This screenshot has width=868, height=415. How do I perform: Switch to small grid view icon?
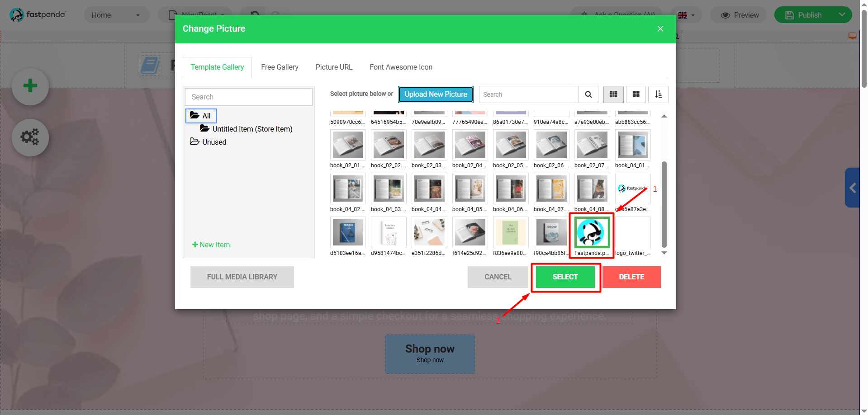pyautogui.click(x=613, y=94)
